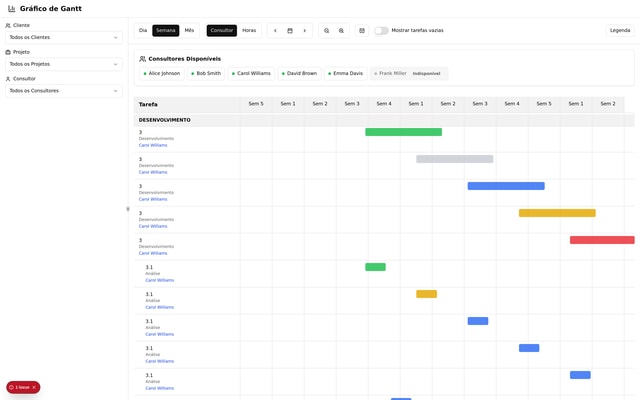Click the long yellow task bar
The height and width of the screenshot is (400, 640).
[x=557, y=213]
